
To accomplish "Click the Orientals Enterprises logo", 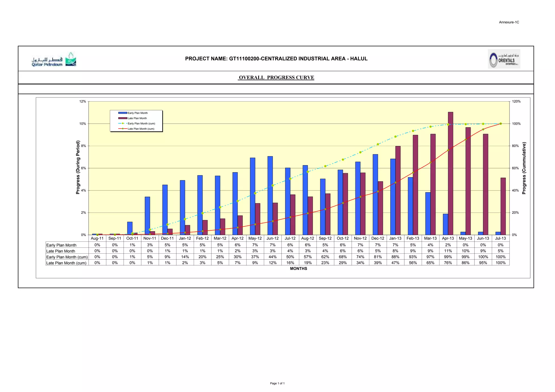I will tap(504, 59).
